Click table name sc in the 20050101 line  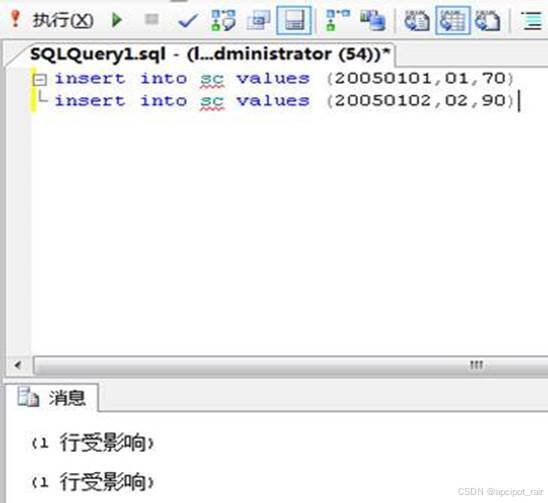coord(212,79)
